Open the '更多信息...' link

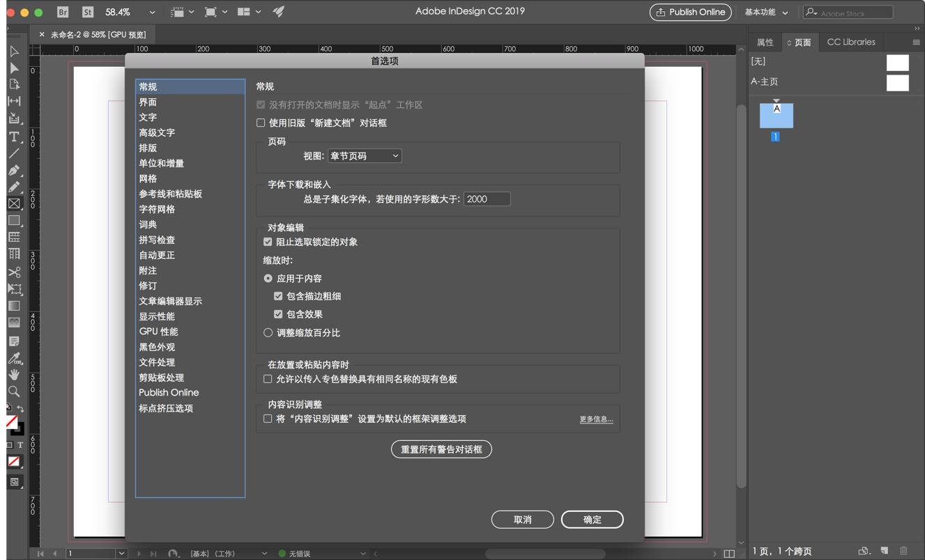click(x=597, y=419)
